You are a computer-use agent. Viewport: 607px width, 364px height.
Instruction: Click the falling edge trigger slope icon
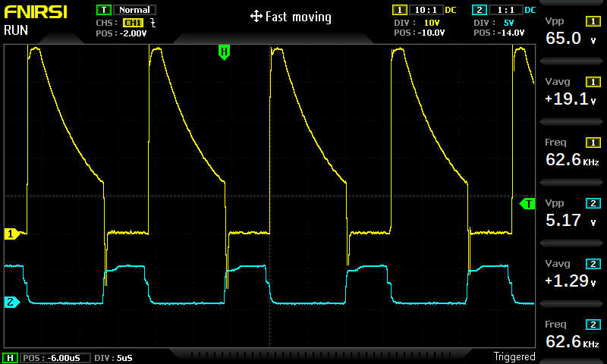(x=153, y=23)
